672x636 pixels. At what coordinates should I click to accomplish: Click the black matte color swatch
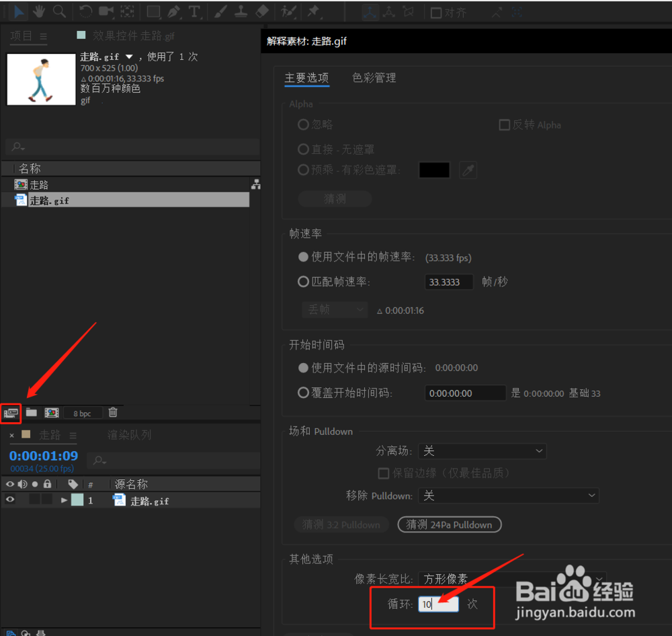pos(434,170)
